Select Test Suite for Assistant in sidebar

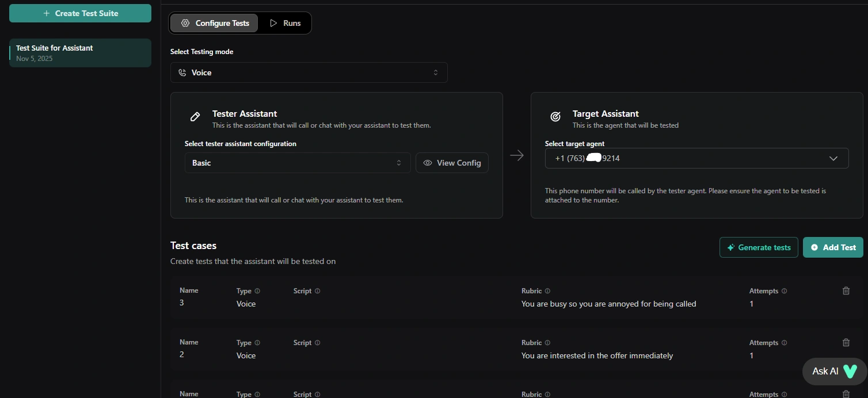tap(80, 53)
